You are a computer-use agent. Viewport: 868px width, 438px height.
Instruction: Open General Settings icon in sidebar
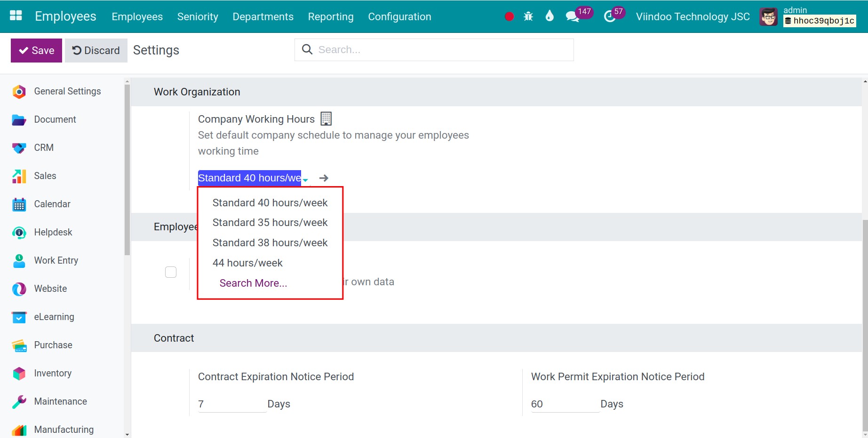(x=19, y=92)
